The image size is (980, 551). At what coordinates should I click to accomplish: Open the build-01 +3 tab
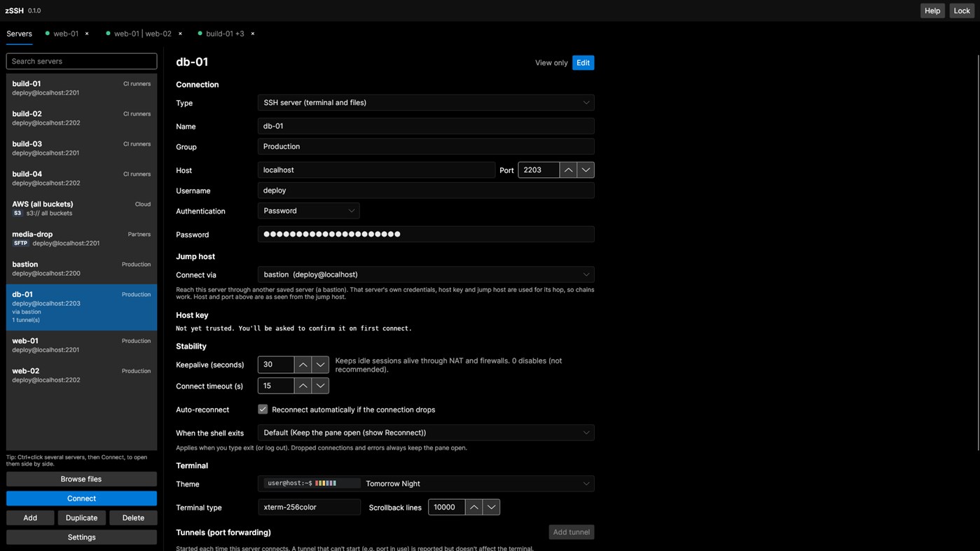point(225,34)
